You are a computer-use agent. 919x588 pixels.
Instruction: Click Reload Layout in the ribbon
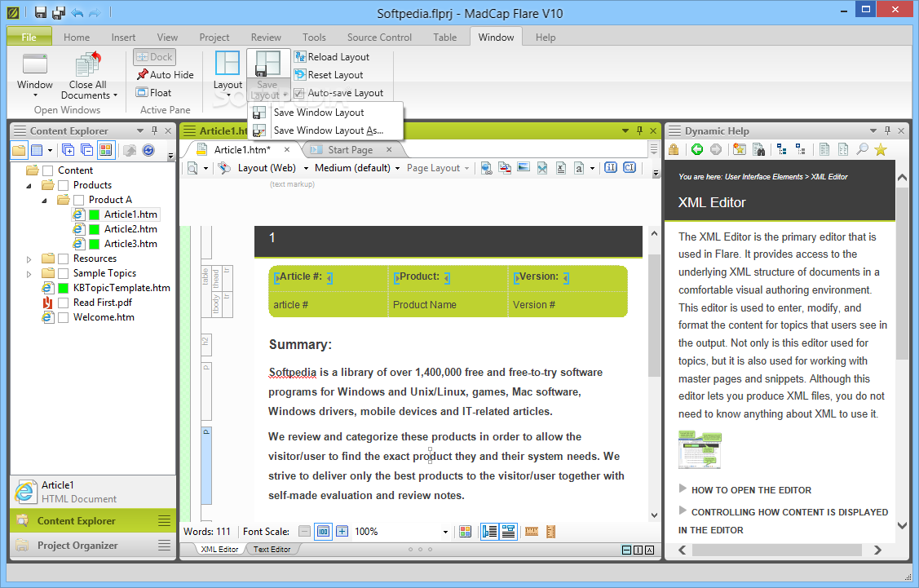332,57
